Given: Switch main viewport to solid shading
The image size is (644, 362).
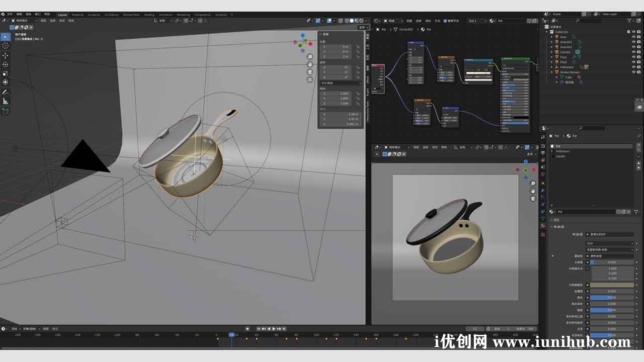Looking at the screenshot, I should coord(352,21).
